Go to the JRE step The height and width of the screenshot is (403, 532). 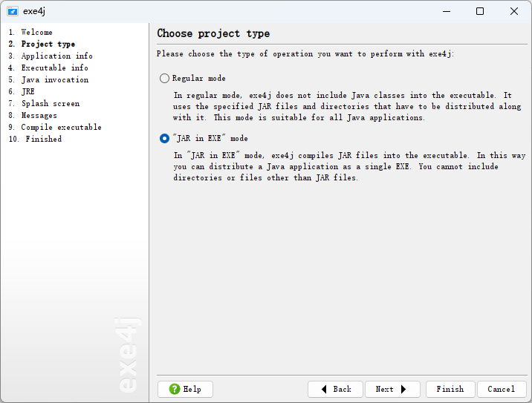27,91
